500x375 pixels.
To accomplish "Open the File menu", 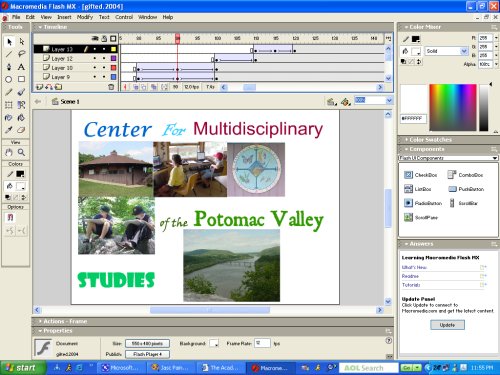I will click(16, 17).
